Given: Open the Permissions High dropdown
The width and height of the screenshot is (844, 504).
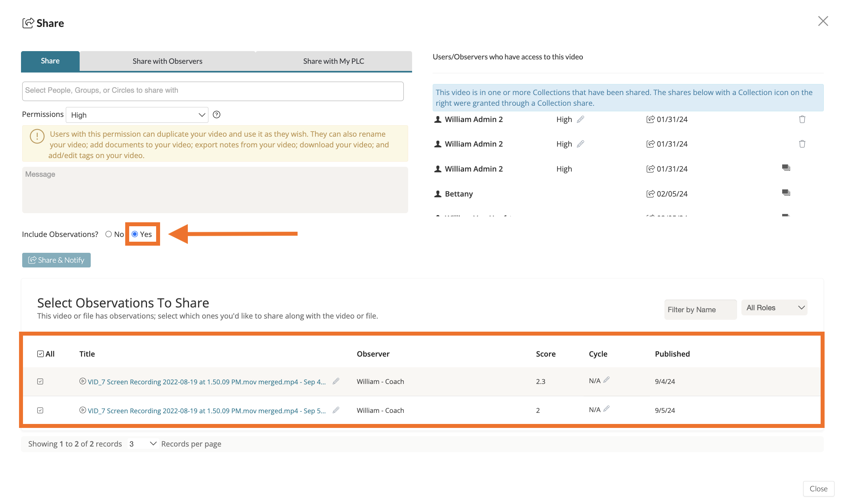Looking at the screenshot, I should click(137, 115).
